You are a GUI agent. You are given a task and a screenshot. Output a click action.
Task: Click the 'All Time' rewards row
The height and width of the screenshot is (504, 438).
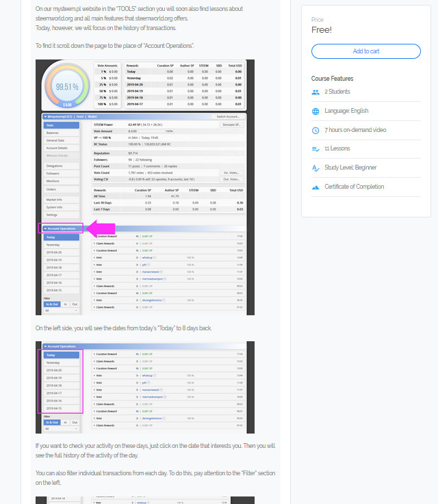pyautogui.click(x=168, y=196)
